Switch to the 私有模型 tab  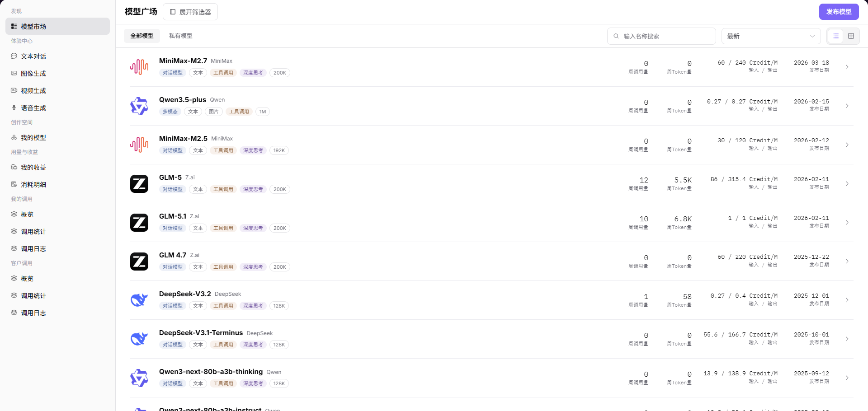(181, 36)
